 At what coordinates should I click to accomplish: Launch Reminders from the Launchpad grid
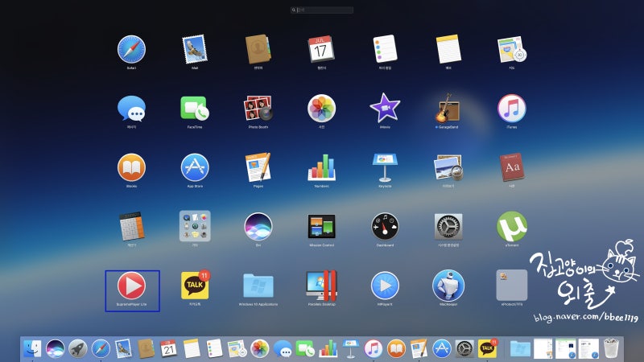[x=385, y=49]
